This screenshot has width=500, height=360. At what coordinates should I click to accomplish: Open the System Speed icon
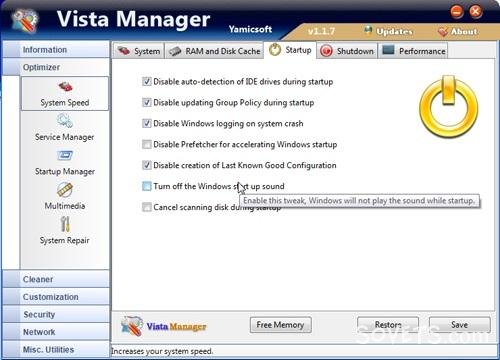pos(66,87)
